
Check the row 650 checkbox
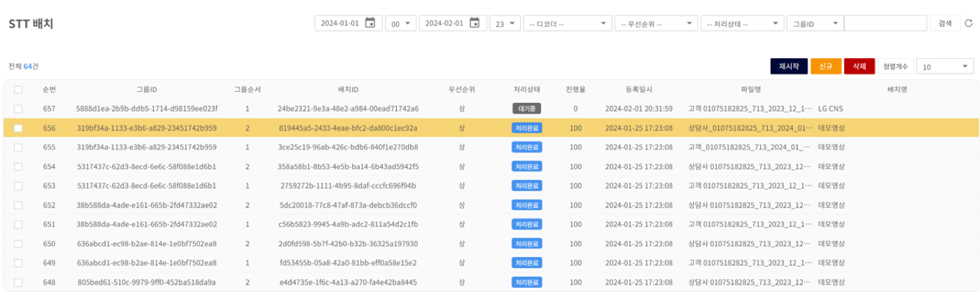click(x=18, y=244)
